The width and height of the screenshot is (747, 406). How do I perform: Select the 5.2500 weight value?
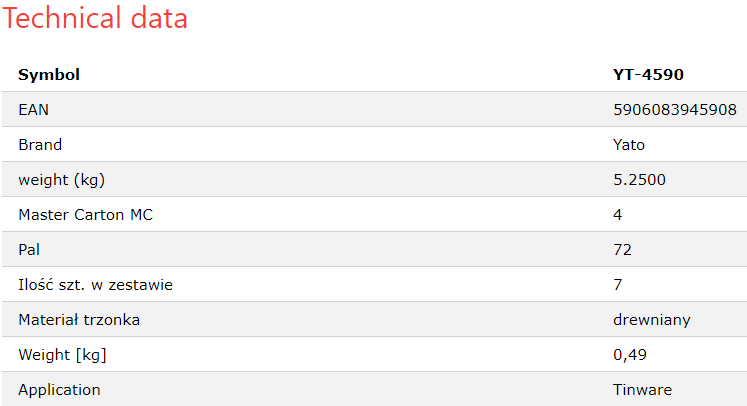(x=639, y=180)
